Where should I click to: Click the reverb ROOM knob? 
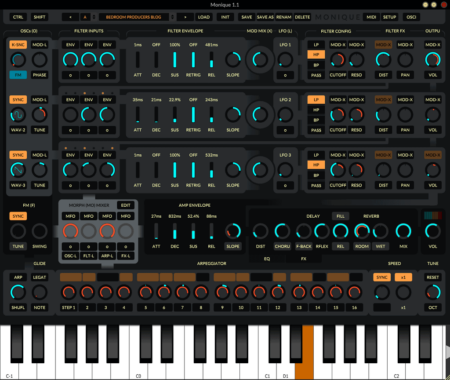[362, 231]
